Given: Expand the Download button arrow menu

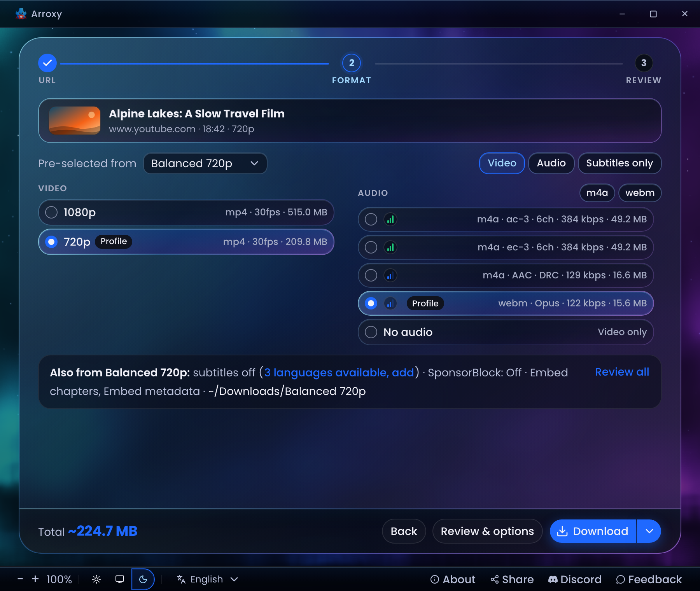Looking at the screenshot, I should tap(649, 531).
